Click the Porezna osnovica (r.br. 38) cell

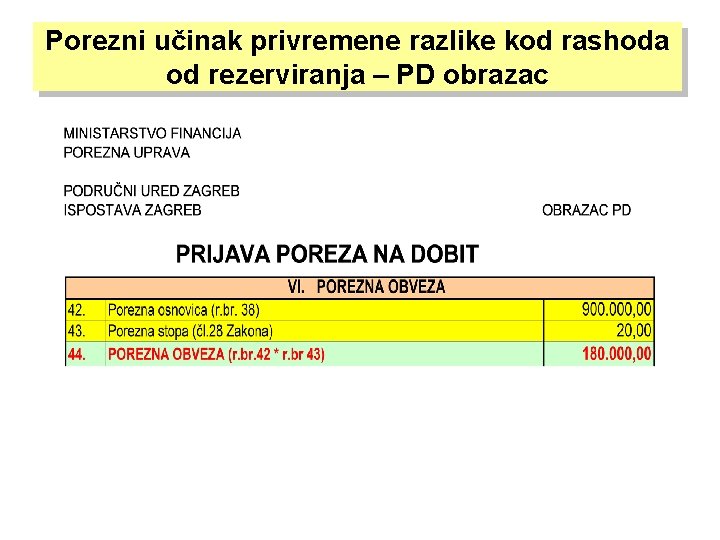tap(324, 310)
